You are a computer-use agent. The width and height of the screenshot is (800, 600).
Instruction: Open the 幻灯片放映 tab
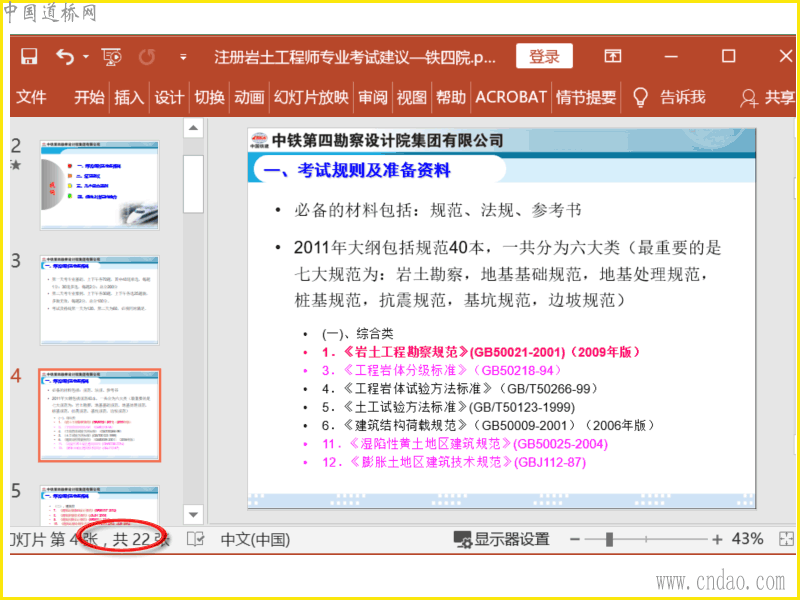click(311, 97)
